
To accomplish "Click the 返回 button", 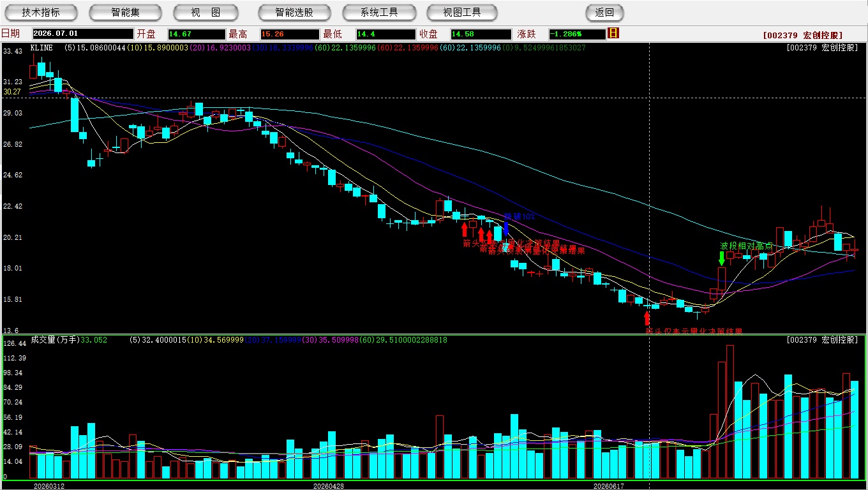I will pos(604,12).
